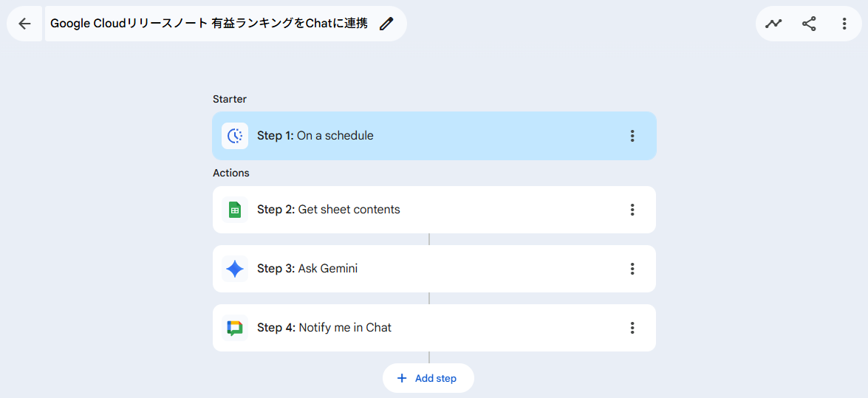This screenshot has height=398, width=868.
Task: Open the activity chart icon
Action: pos(773,24)
